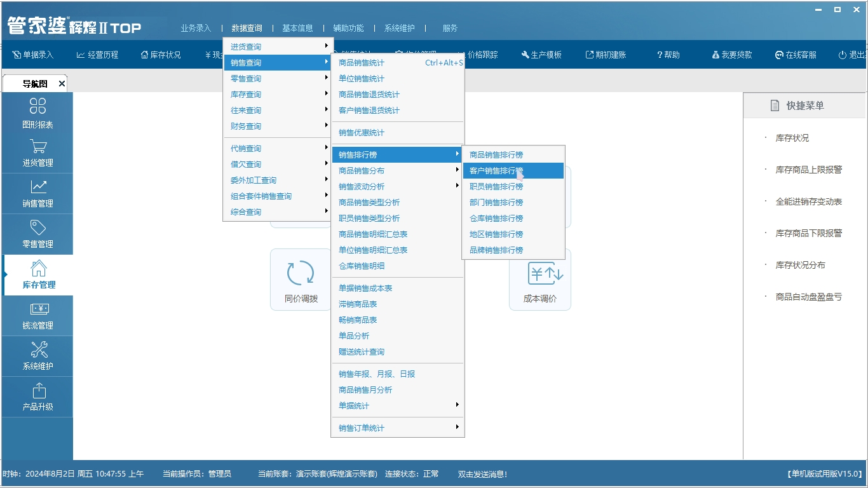Expand 综合查询 submenu
The image size is (868, 488).
click(x=278, y=212)
